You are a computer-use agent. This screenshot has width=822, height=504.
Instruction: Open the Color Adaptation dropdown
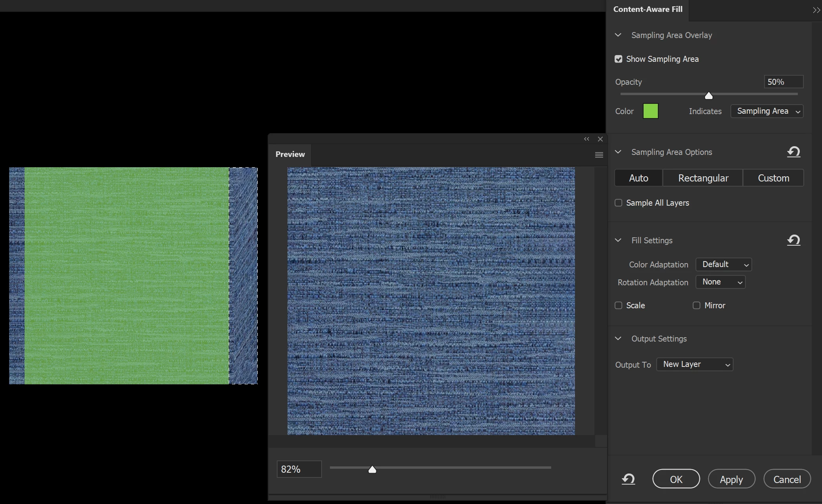[724, 264]
